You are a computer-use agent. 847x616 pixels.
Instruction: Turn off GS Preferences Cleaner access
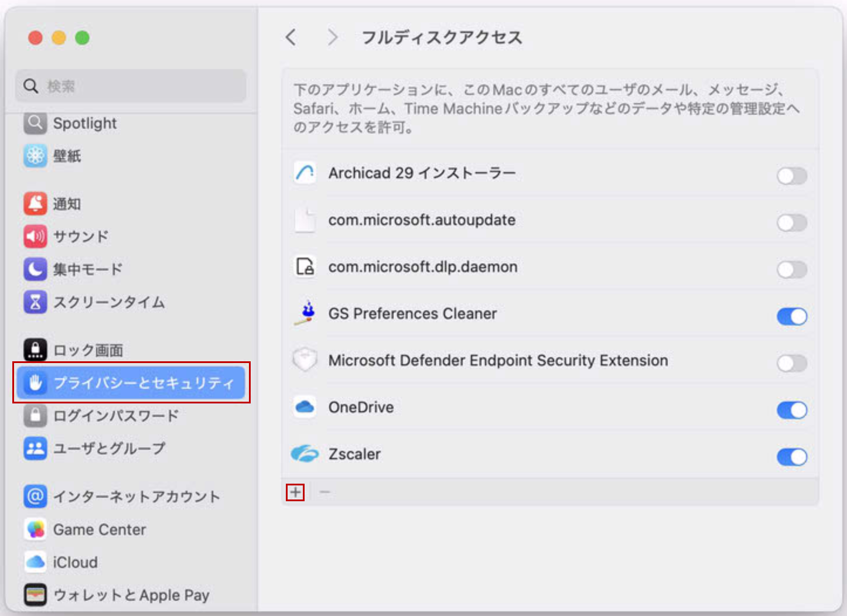pos(791,317)
